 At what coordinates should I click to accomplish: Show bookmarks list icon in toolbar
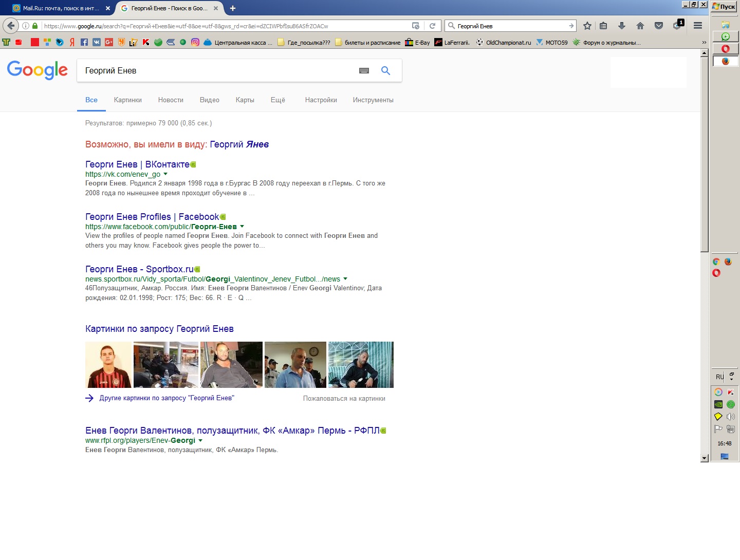click(604, 26)
